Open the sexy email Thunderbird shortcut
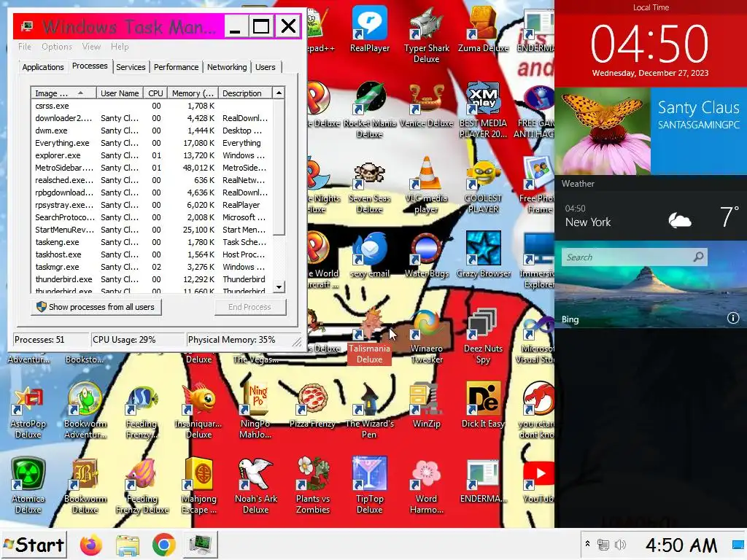Viewport: 747px width, 560px height. click(x=370, y=254)
